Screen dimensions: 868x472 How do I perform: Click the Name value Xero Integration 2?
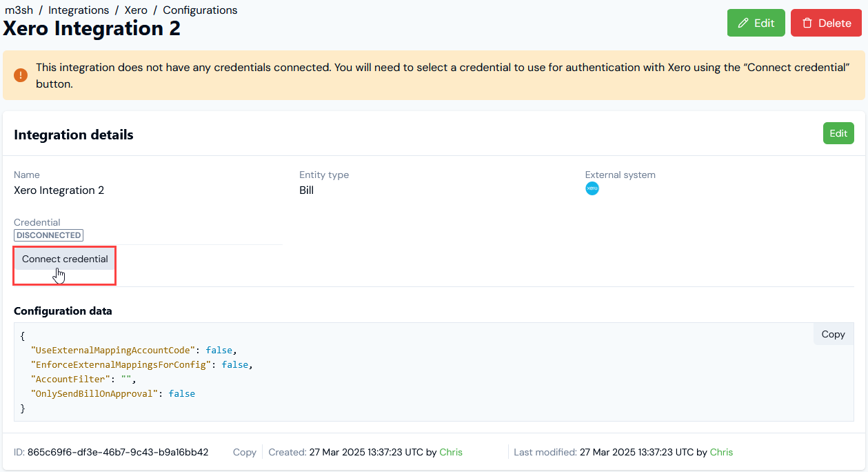pyautogui.click(x=59, y=190)
